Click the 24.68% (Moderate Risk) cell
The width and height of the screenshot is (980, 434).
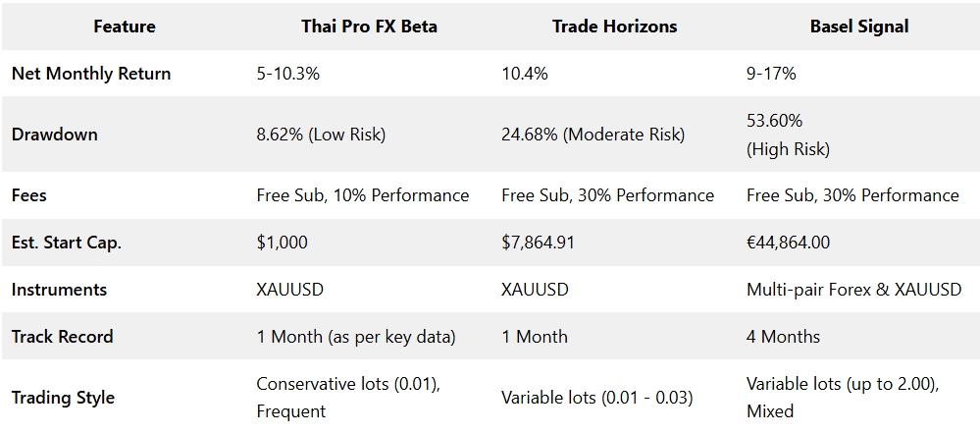point(593,135)
